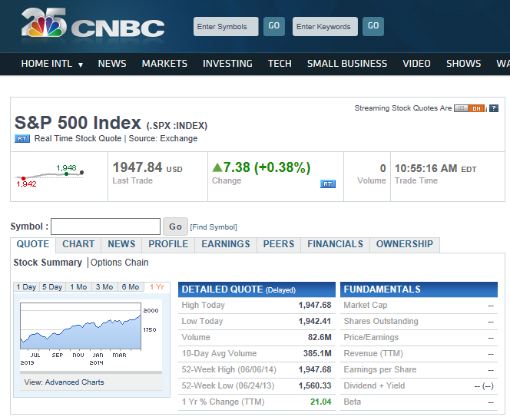Click the 1 Yr % Change value 21.04
This screenshot has width=510, height=420.
pyautogui.click(x=321, y=402)
